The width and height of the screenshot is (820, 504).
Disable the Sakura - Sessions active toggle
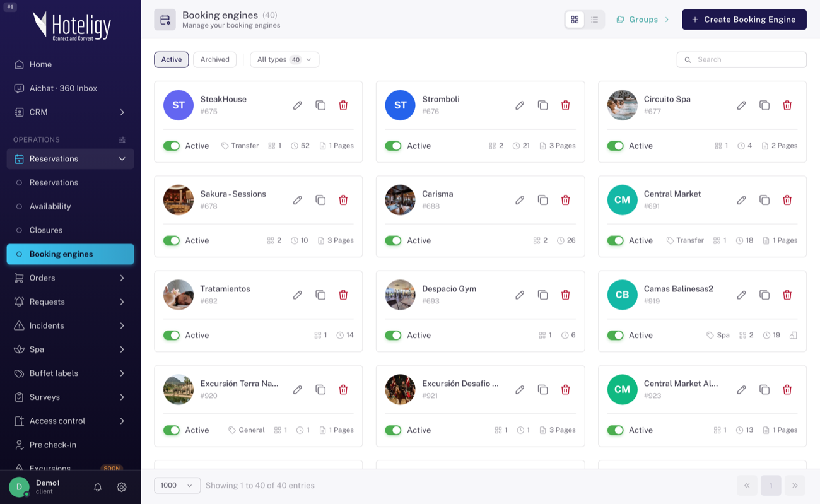tap(172, 240)
